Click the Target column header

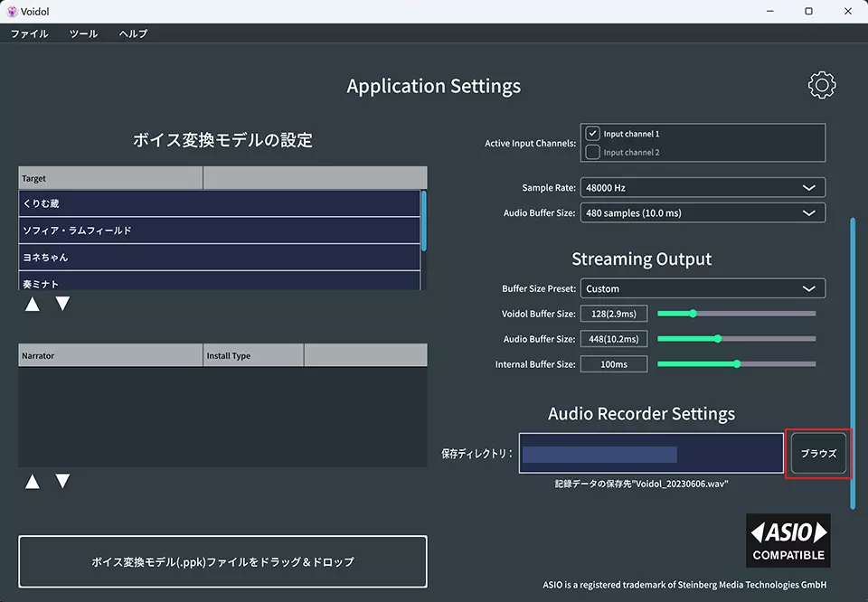(x=110, y=178)
